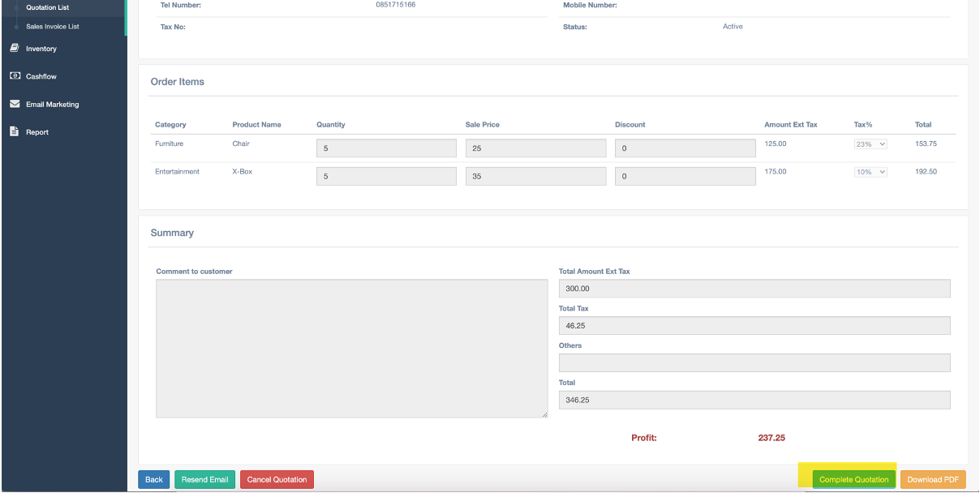
Task: Click the Tax% column header
Action: pyautogui.click(x=863, y=125)
